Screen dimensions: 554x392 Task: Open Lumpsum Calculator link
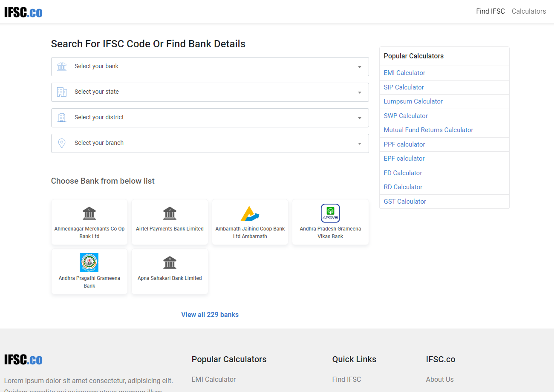413,101
